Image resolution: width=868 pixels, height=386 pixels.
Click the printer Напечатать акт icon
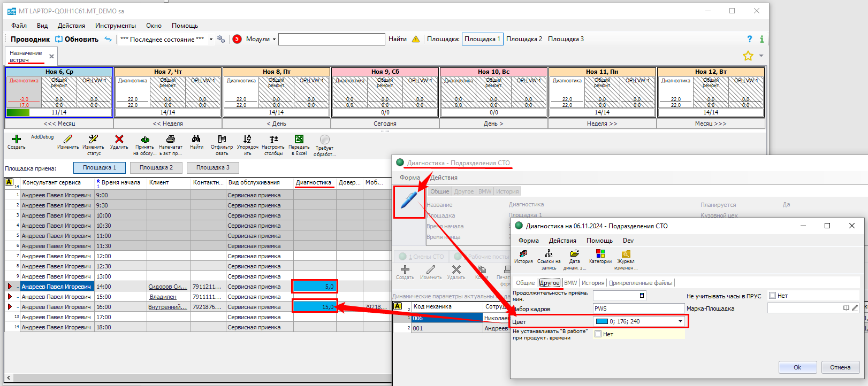click(x=170, y=140)
